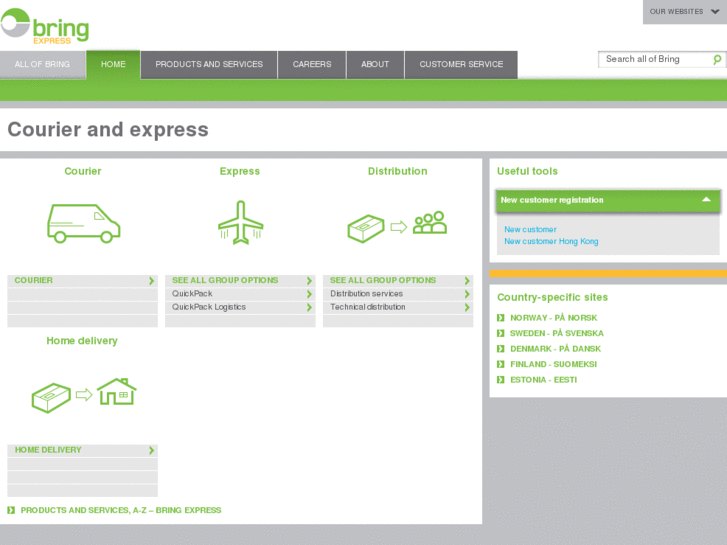Click the chevron on HOME DELIVERY row
727x545 pixels.
coord(151,450)
